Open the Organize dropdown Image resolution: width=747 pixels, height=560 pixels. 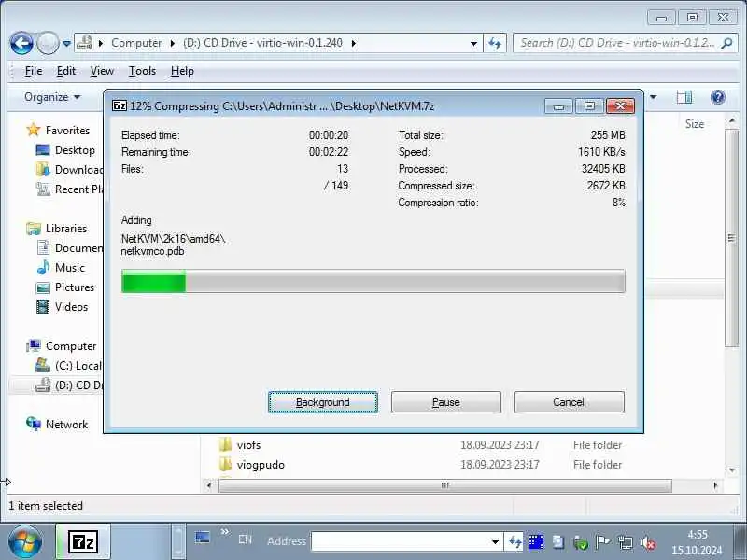point(52,97)
